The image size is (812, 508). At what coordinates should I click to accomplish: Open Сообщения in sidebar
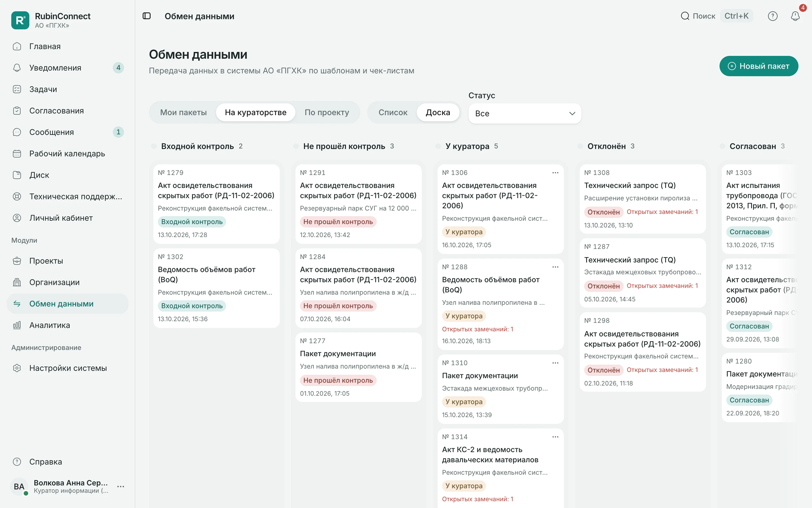pos(67,132)
